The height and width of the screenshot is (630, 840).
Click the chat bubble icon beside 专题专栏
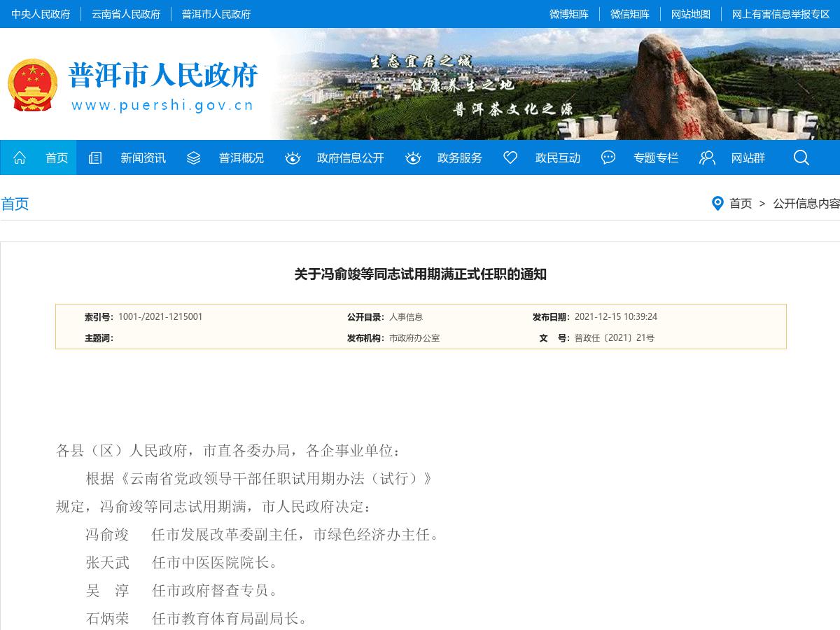point(608,157)
